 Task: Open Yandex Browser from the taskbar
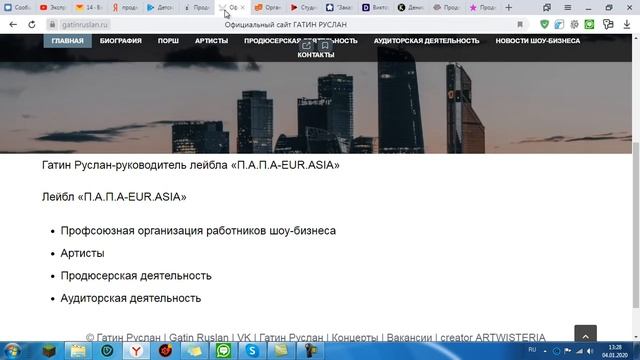pos(136,351)
